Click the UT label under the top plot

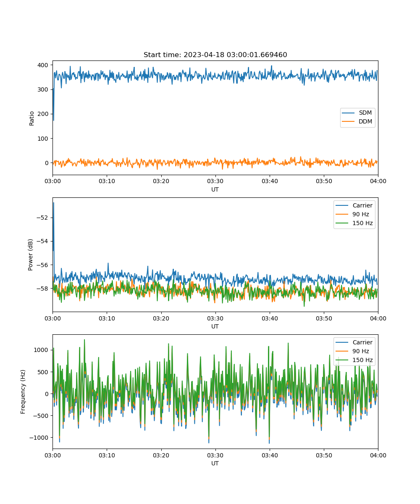(x=215, y=189)
